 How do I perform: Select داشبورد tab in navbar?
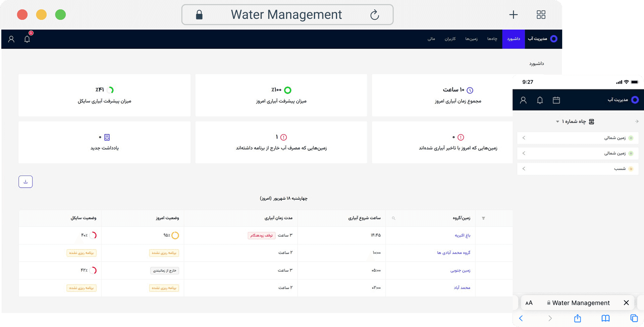pos(514,39)
